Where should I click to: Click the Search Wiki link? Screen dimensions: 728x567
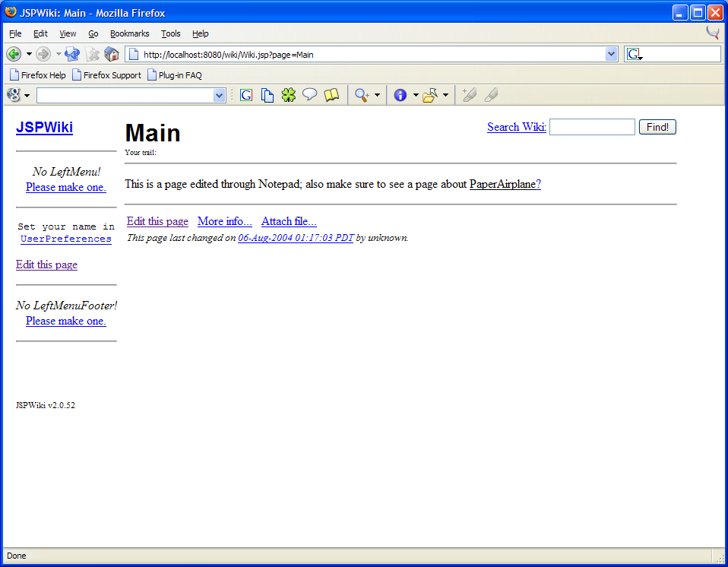click(x=516, y=127)
